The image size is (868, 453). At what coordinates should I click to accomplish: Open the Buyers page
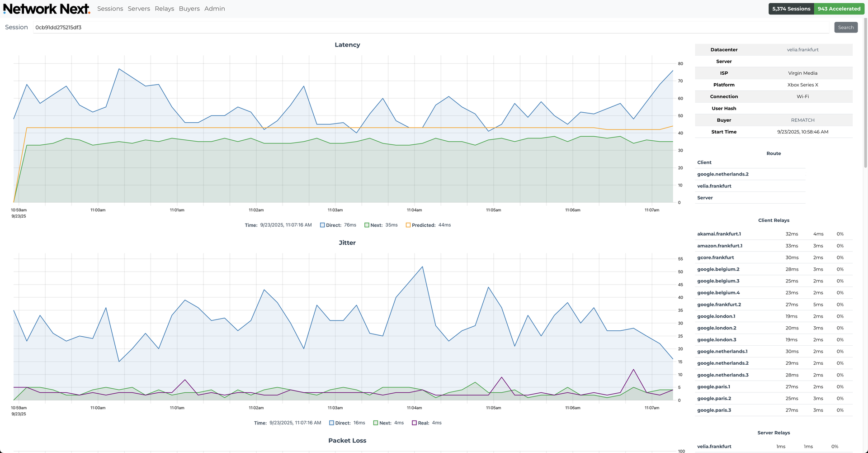189,8
